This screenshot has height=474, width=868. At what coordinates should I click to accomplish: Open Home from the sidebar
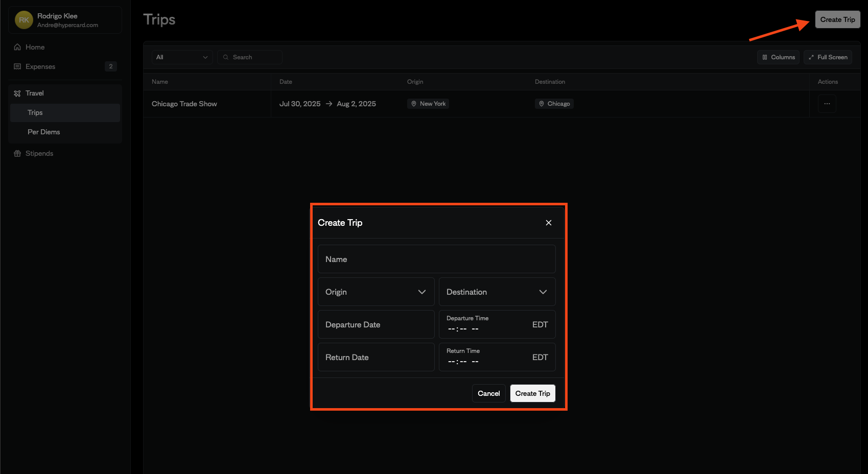35,47
